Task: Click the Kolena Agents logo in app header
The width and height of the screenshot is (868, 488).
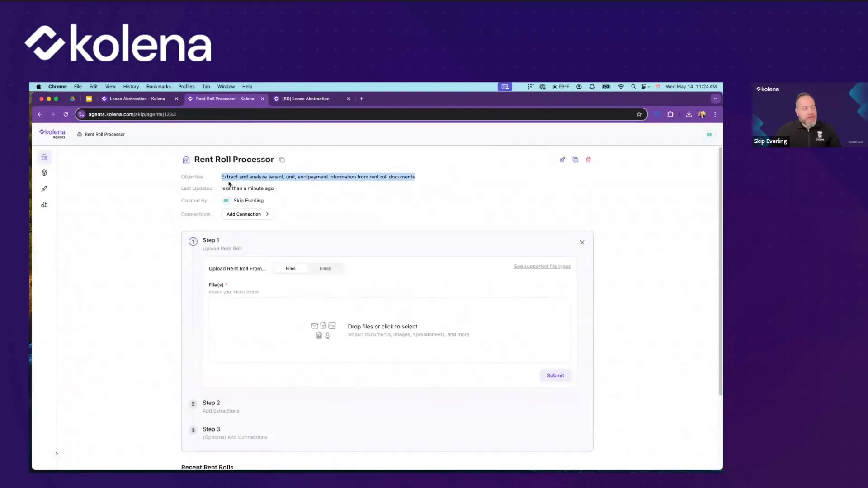Action: [52, 134]
